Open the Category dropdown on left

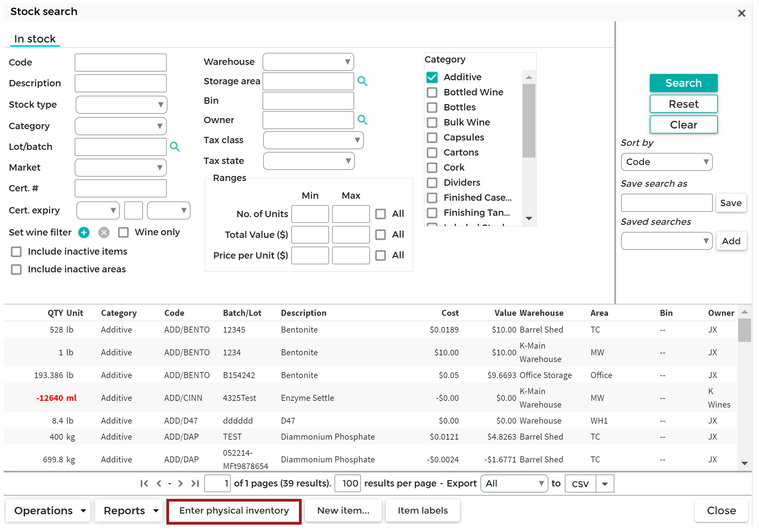coord(121,126)
